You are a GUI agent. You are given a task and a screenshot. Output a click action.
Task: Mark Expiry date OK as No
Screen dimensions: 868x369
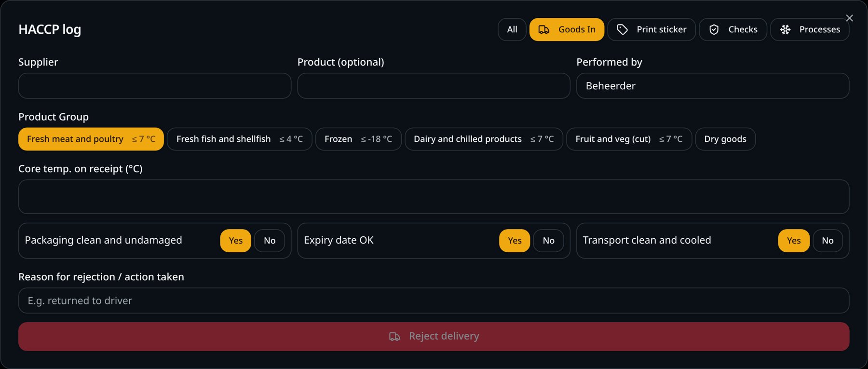(x=549, y=241)
